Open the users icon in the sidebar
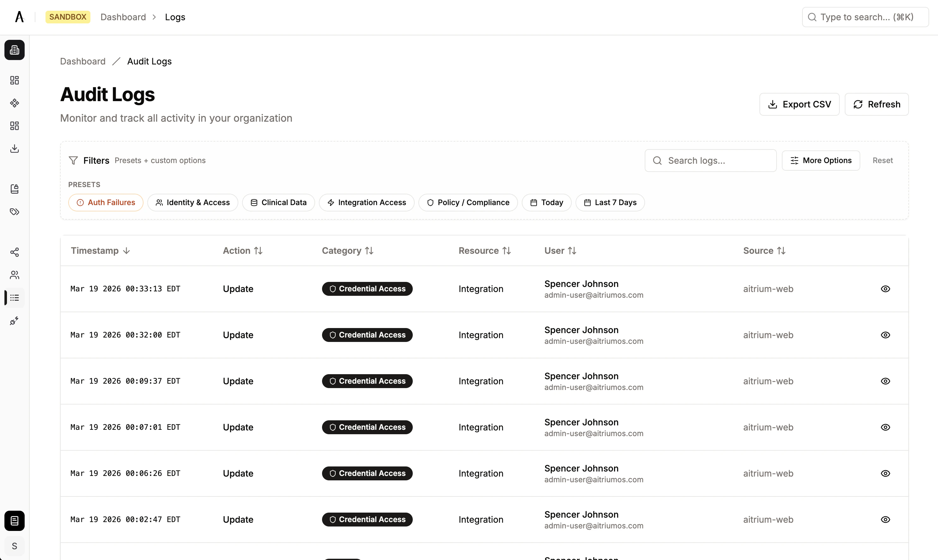 14,275
